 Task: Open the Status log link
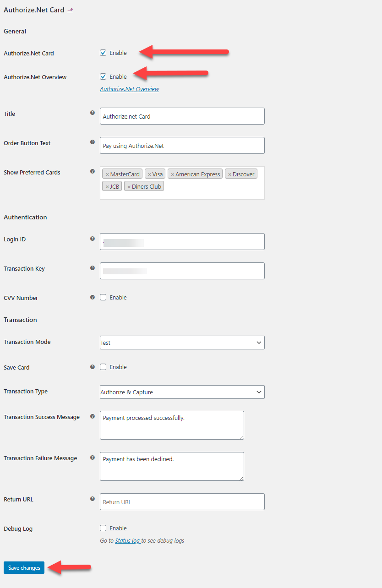point(128,540)
